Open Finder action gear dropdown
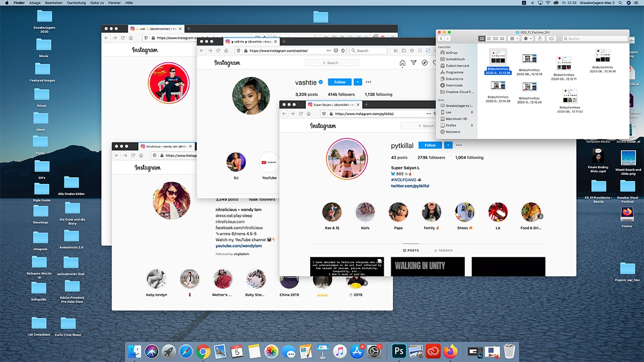Image resolution: width=644 pixels, height=362 pixels. pos(528,39)
